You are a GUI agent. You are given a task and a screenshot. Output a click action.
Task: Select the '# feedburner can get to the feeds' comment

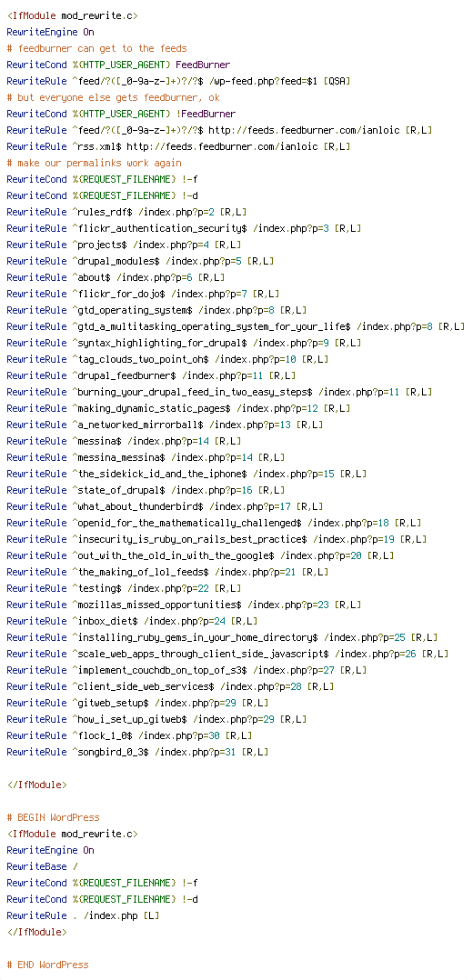point(97,48)
